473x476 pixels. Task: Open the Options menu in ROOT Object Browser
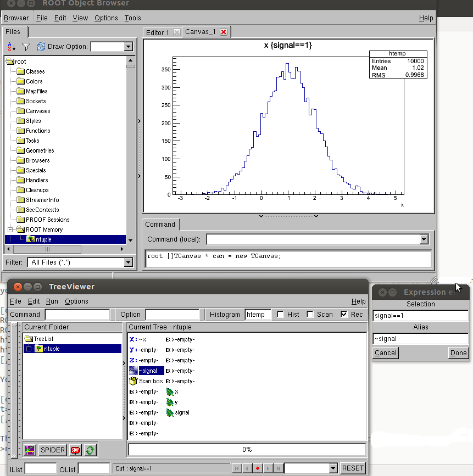click(x=106, y=18)
